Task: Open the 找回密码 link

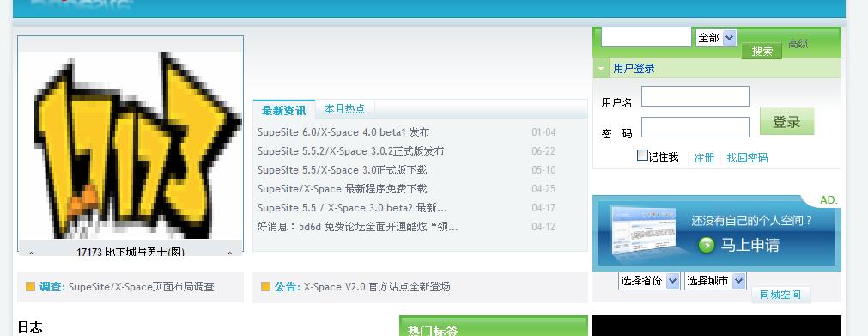Action: click(747, 158)
